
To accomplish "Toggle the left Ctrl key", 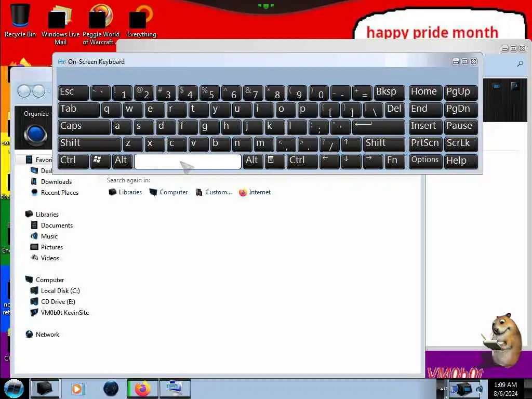I will tap(73, 161).
